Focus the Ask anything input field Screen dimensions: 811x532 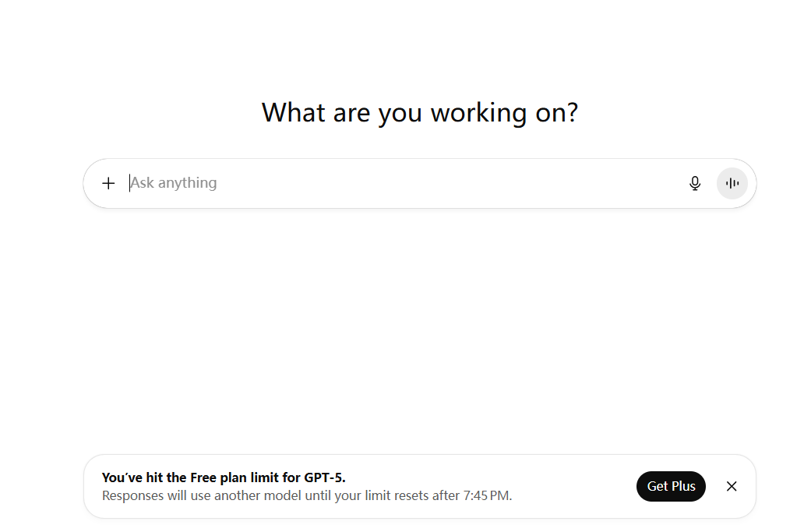(404, 183)
